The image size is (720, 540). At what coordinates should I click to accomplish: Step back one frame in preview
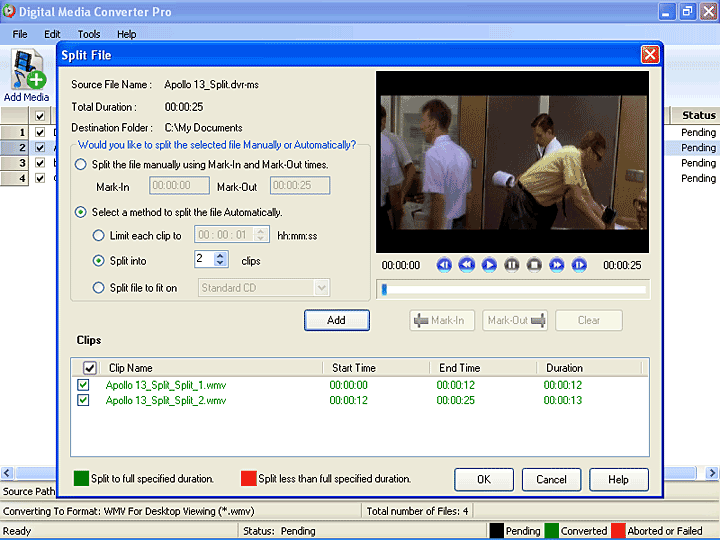[444, 265]
